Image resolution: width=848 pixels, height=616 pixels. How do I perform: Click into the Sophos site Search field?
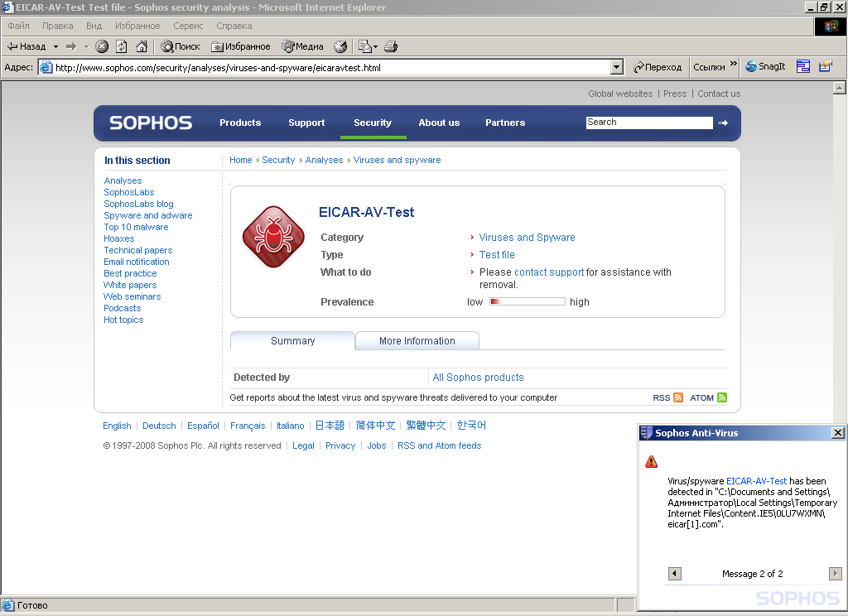click(649, 123)
